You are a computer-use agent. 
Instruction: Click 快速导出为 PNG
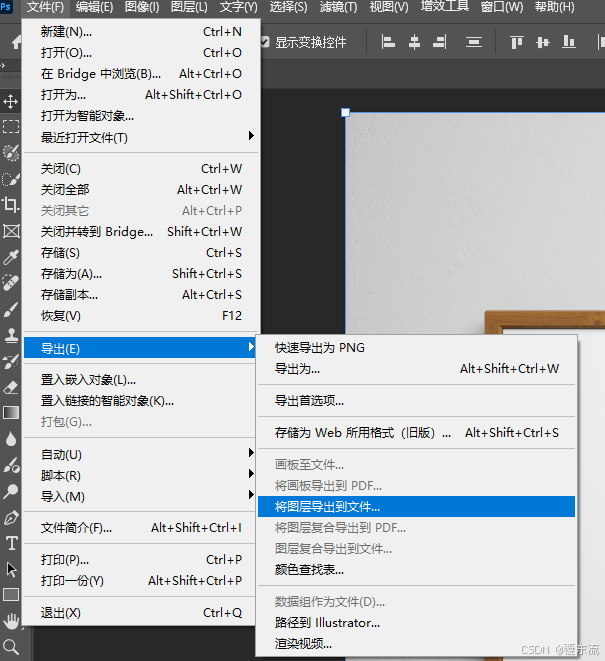pos(417,348)
